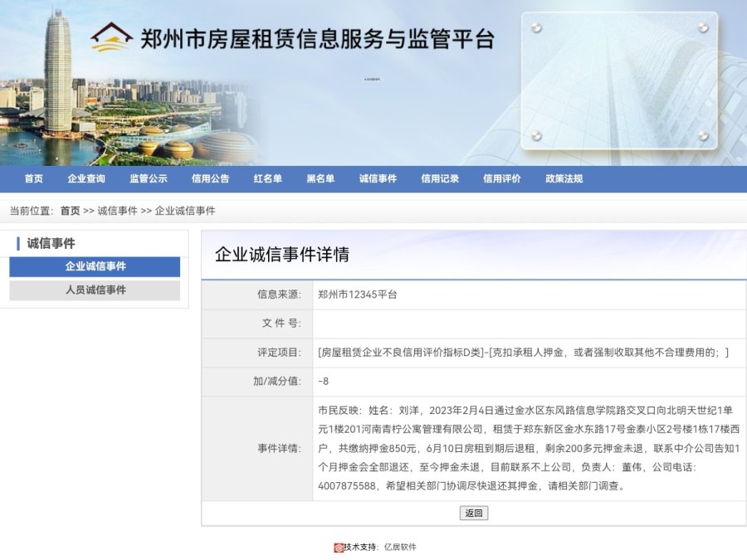Viewport: 747px width, 560px height.
Task: Click the glass panel image in the banner
Action: pyautogui.click(x=619, y=80)
